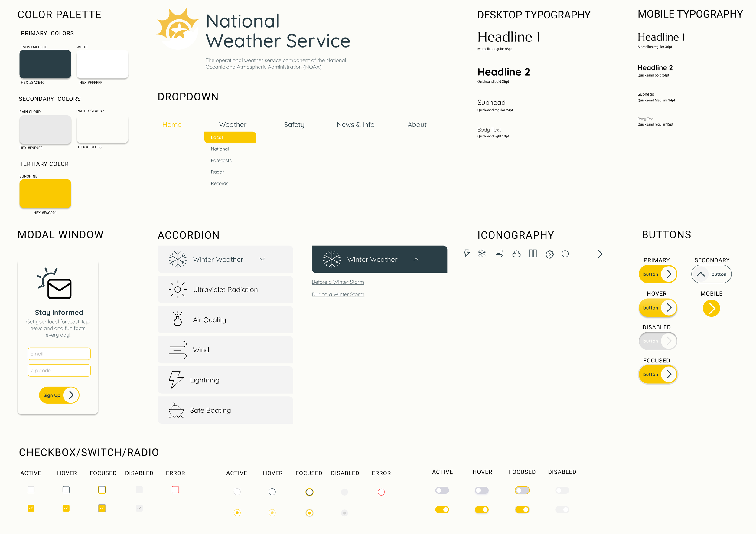Click the cloud icon in Iconography row
The height and width of the screenshot is (534, 756).
(x=516, y=254)
